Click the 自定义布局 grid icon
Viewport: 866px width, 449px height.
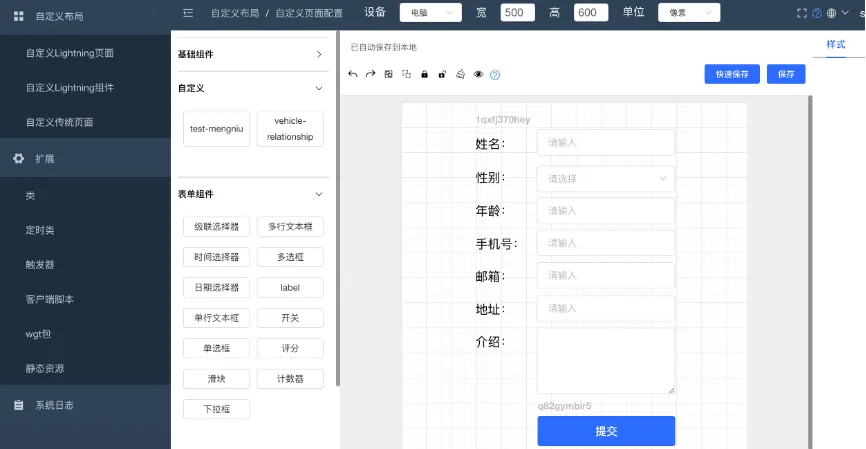point(18,16)
